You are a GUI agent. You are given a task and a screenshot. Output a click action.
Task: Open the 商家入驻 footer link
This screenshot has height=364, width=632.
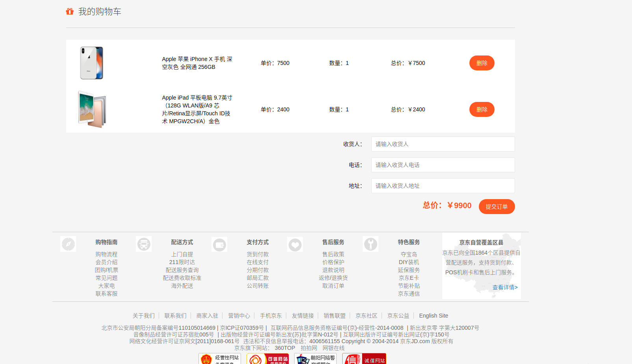click(207, 316)
